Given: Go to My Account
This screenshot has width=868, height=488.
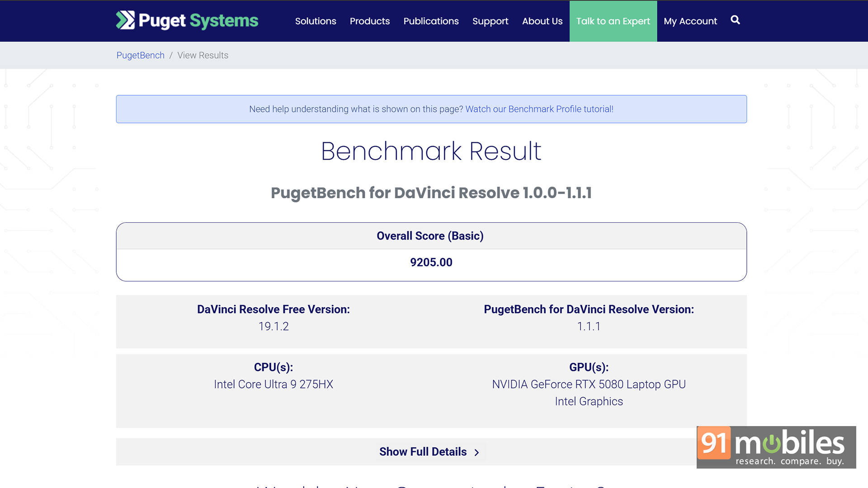Looking at the screenshot, I should coord(690,21).
